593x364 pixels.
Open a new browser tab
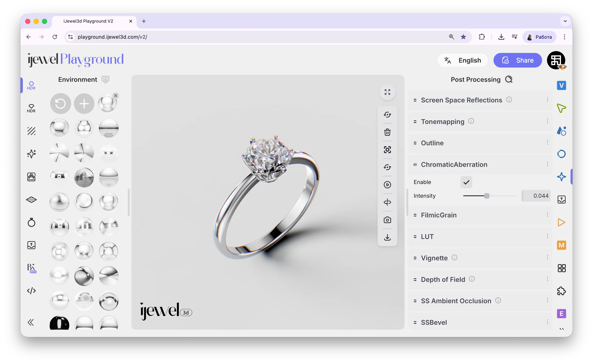pos(144,21)
